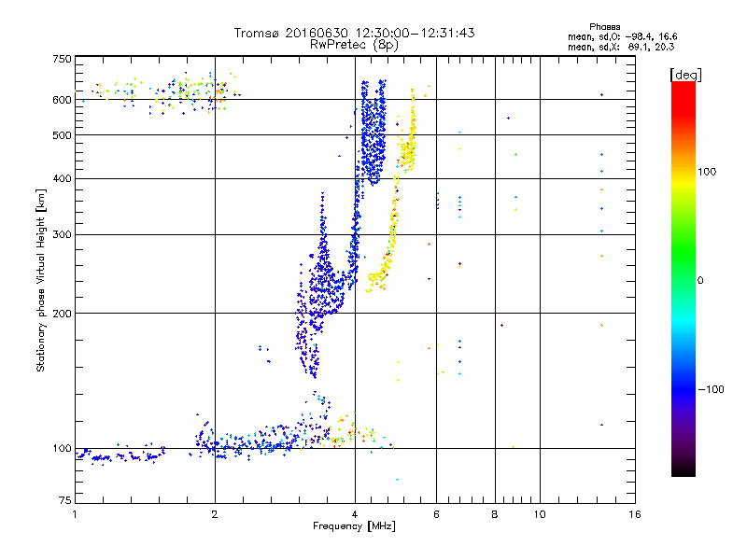Click the colorbar '0' tick label

[700, 281]
